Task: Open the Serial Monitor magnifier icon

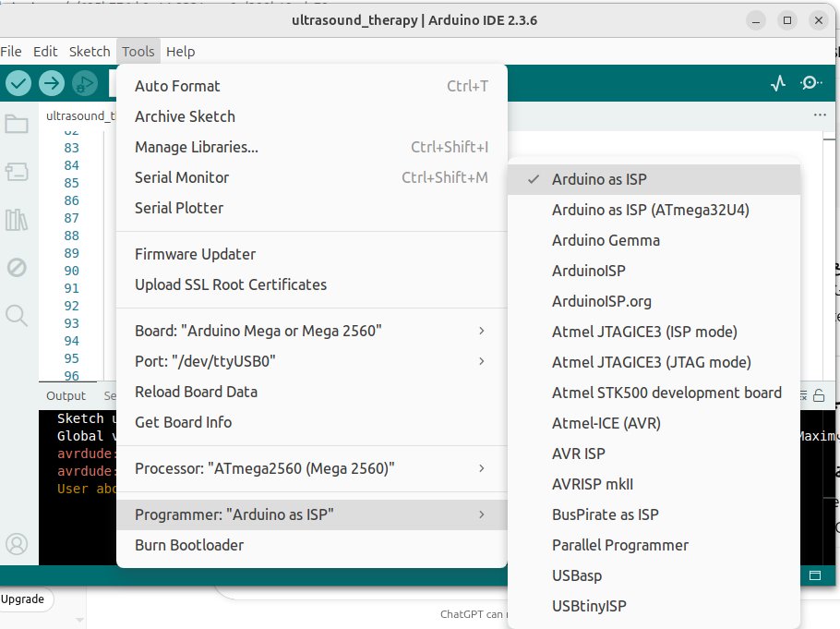Action: (x=810, y=83)
